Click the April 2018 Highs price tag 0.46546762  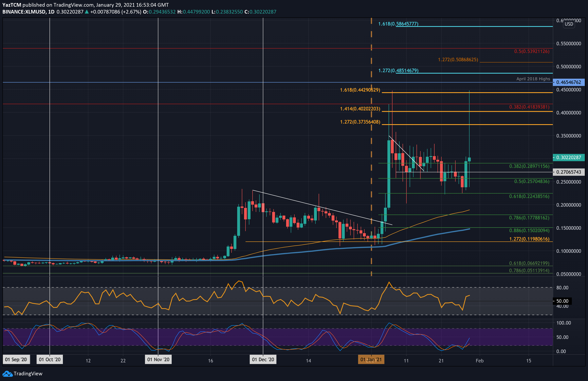569,82
